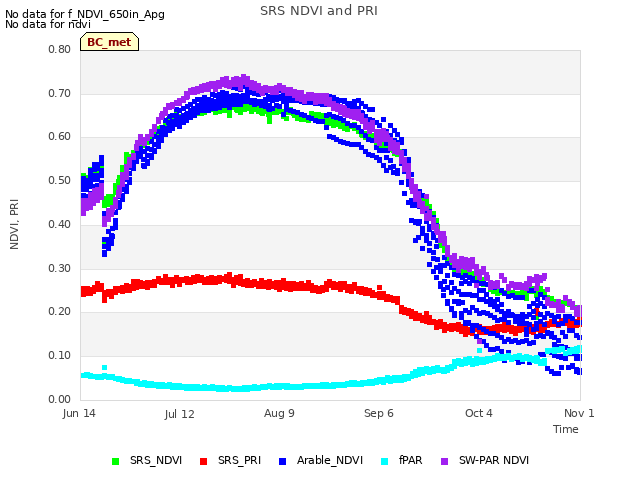640x480 pixels.
Task: Click the Oct 4 x-axis tick label
Action: 479,413
